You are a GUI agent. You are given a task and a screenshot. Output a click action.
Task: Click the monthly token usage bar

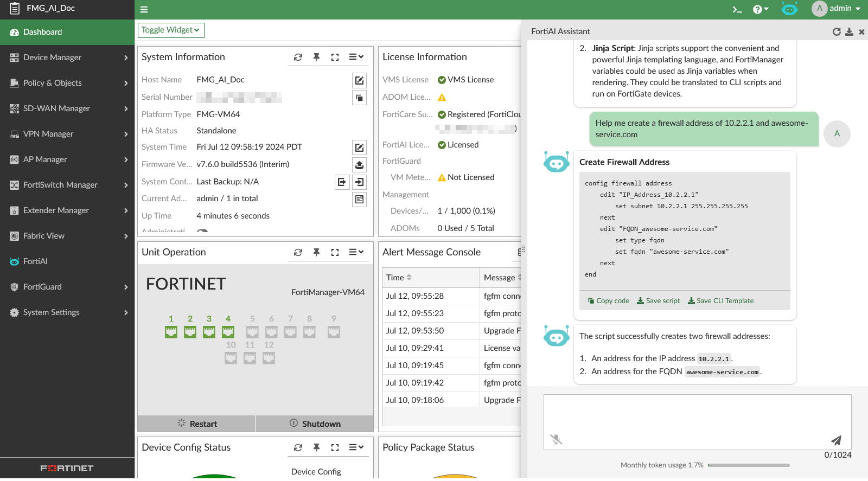click(x=749, y=465)
